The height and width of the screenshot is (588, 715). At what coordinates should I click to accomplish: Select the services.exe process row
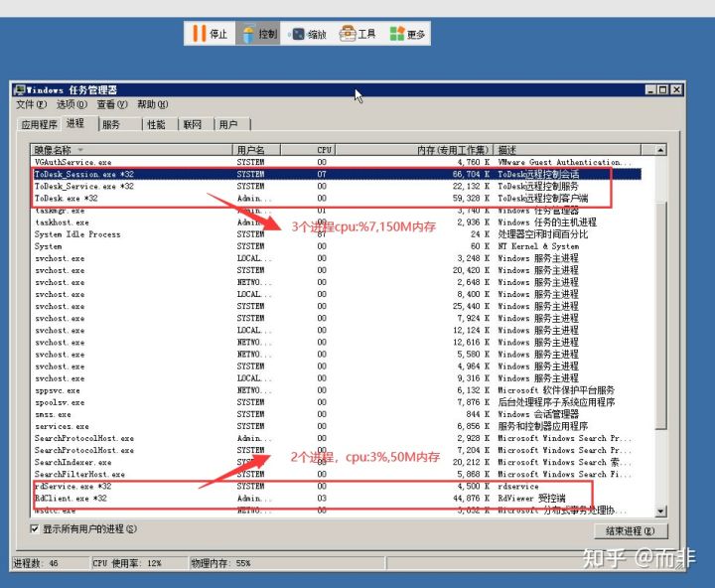point(336,426)
